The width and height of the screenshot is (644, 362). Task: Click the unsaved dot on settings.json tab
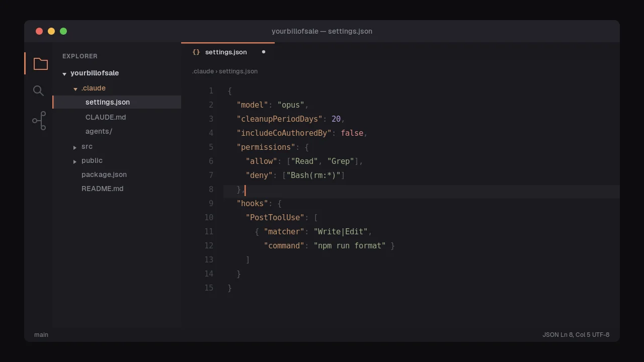click(263, 52)
